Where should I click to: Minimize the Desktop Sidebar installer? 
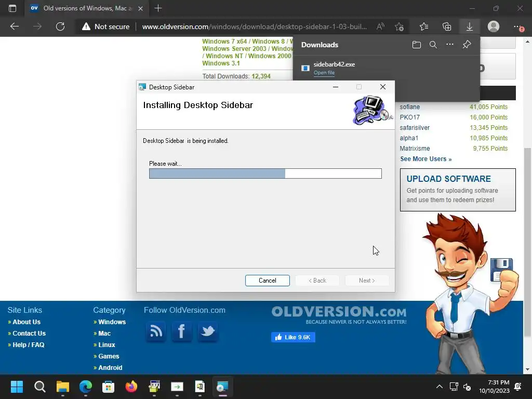[336, 87]
